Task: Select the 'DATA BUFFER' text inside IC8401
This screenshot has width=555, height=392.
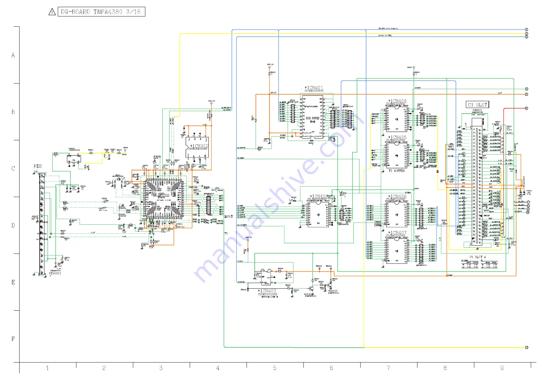Action: [312, 118]
